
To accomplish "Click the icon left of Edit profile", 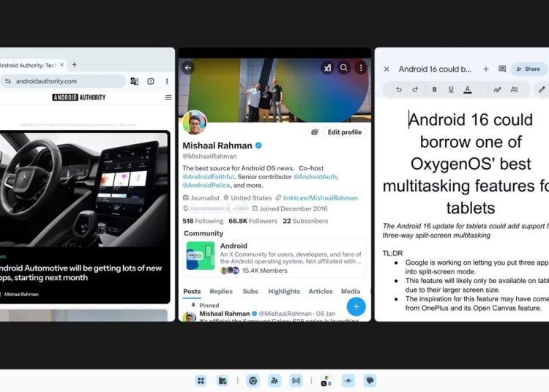I will click(315, 132).
